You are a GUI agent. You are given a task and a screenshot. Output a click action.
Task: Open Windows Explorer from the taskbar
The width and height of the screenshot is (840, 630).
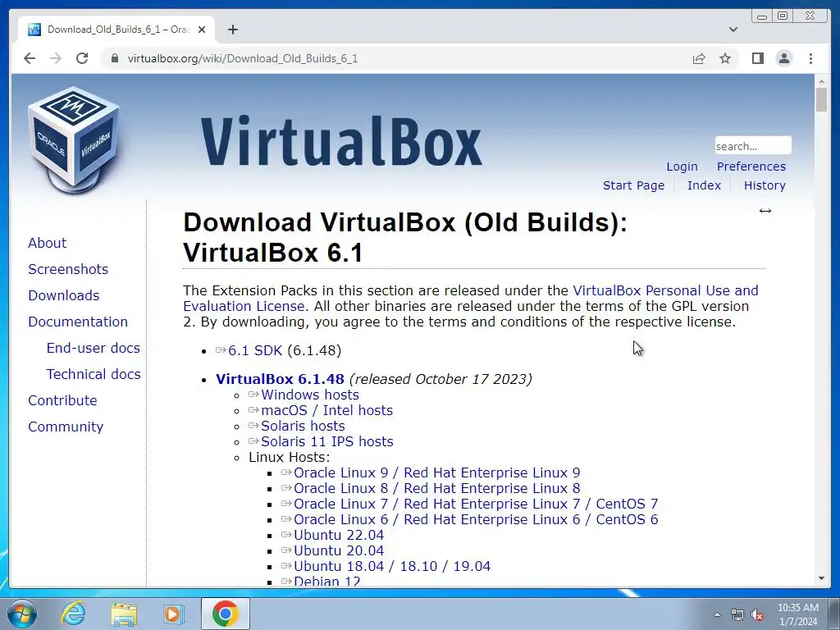(x=124, y=614)
